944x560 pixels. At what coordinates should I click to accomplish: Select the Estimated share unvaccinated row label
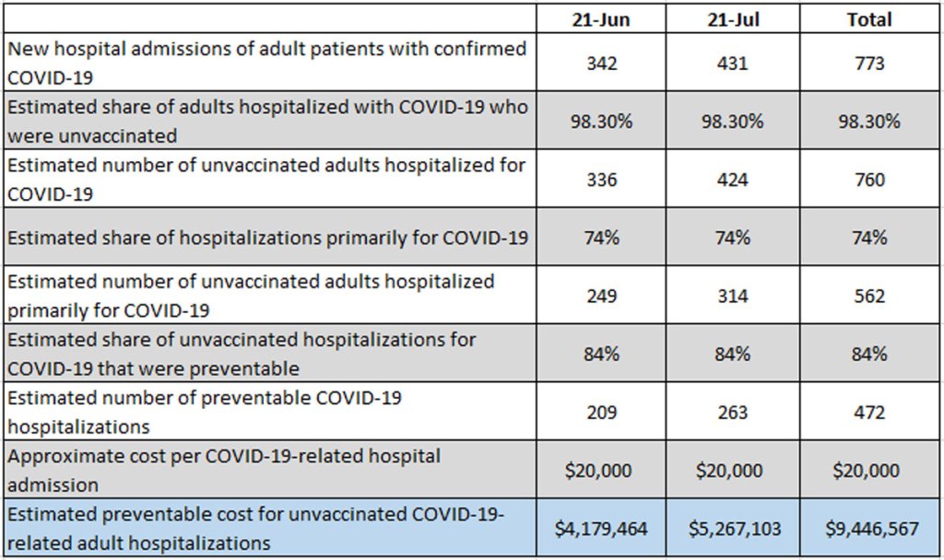[x=268, y=121]
